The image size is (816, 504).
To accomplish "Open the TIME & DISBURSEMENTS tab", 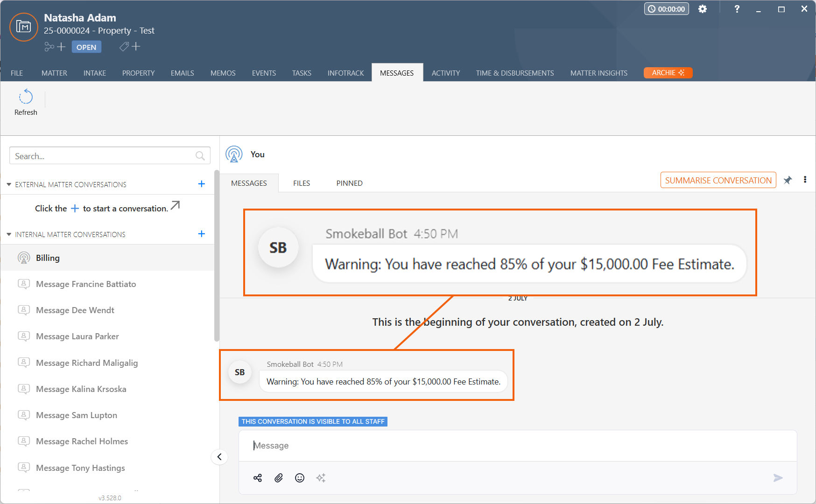I will click(x=515, y=73).
